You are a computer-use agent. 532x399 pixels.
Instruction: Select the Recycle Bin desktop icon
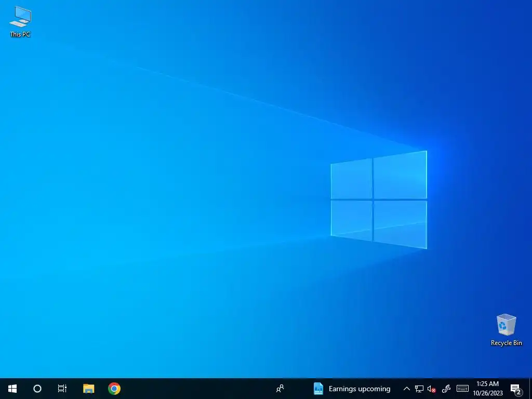click(506, 330)
